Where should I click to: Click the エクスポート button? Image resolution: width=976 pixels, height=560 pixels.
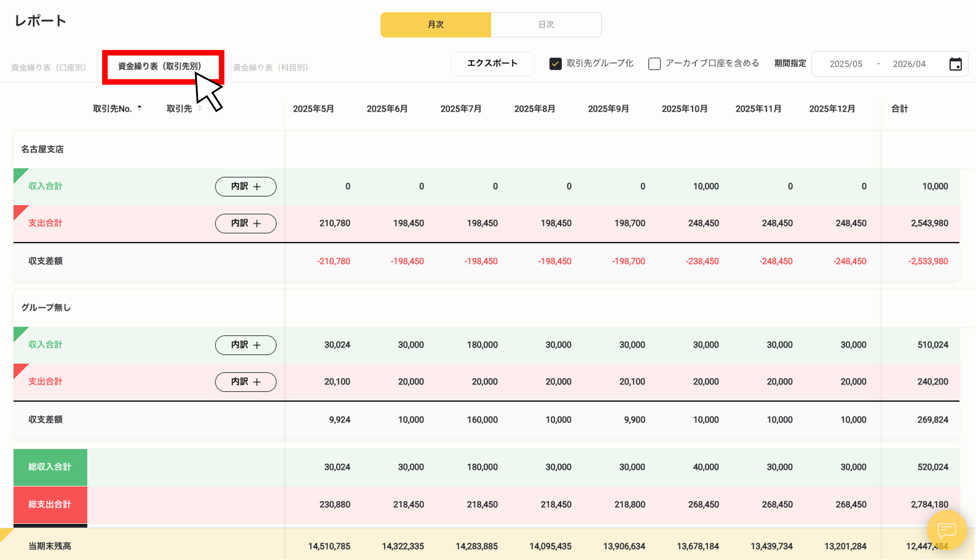[493, 63]
